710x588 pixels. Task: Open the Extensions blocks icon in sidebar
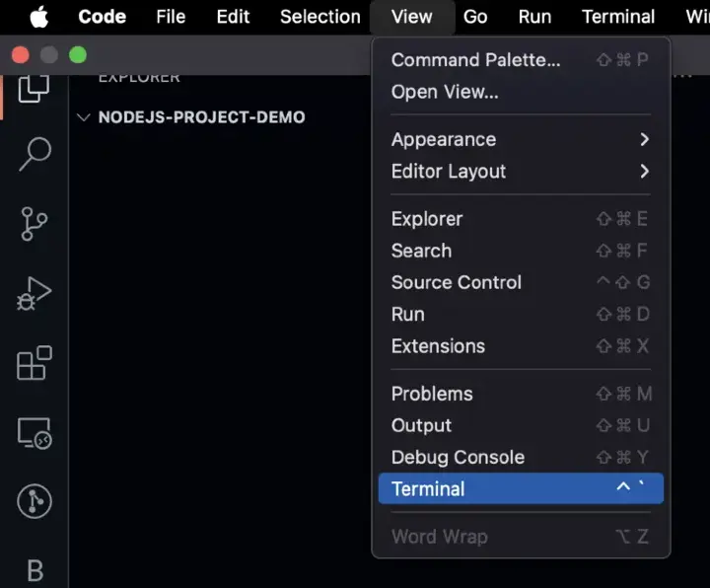35,363
